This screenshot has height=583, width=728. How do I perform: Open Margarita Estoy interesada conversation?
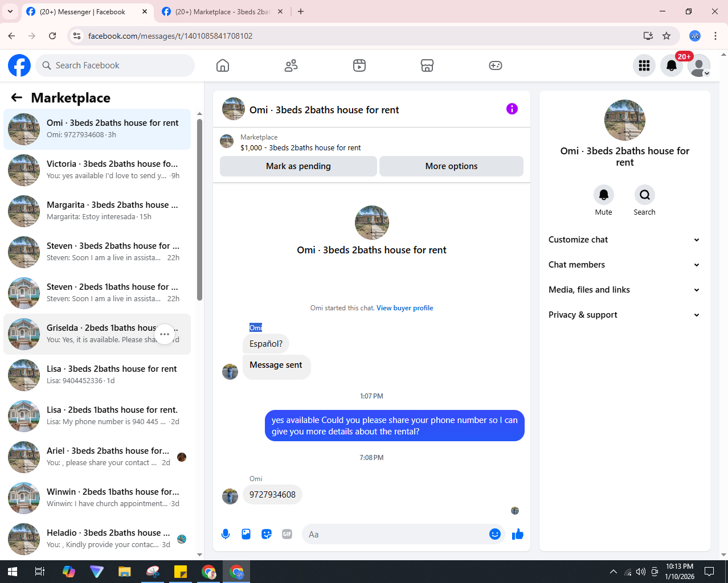tap(97, 211)
